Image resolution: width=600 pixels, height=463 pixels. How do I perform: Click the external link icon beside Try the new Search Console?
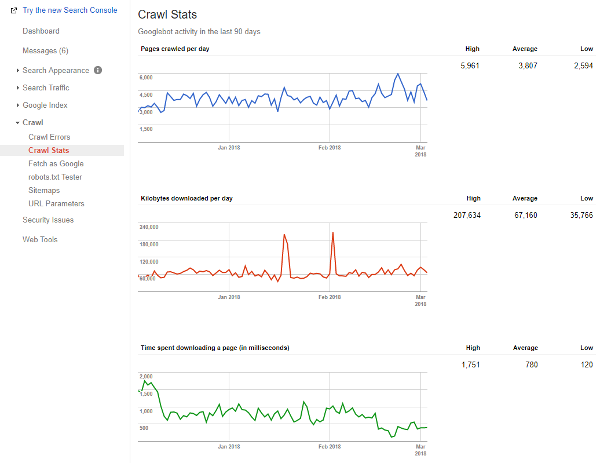click(x=14, y=9)
